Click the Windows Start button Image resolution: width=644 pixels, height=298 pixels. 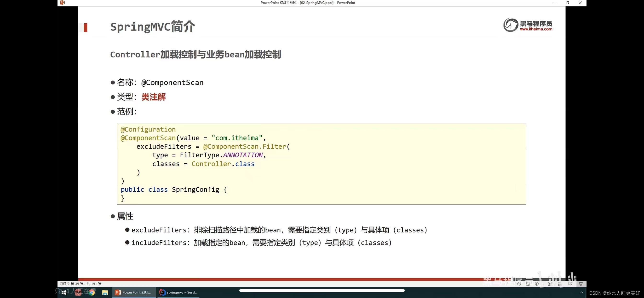point(64,292)
